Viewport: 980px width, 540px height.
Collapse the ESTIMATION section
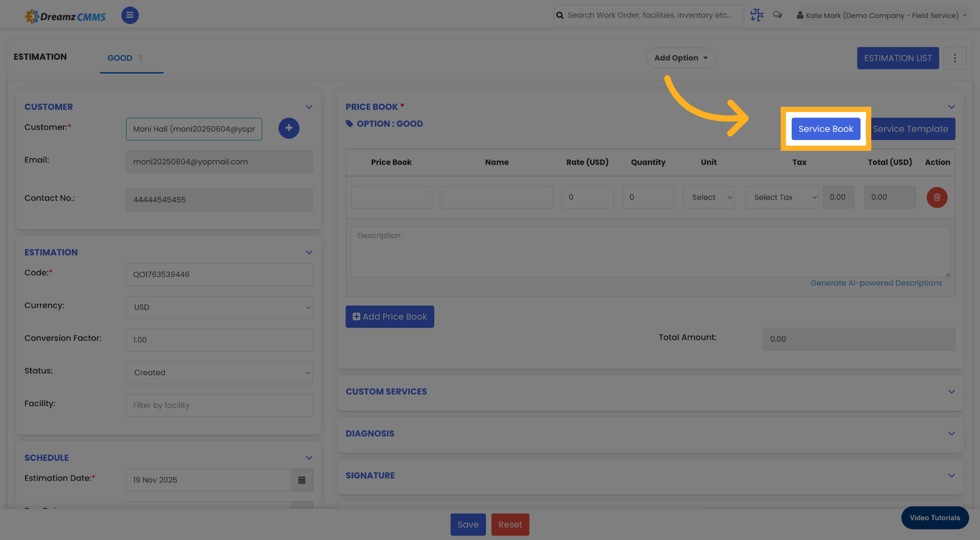[309, 252]
